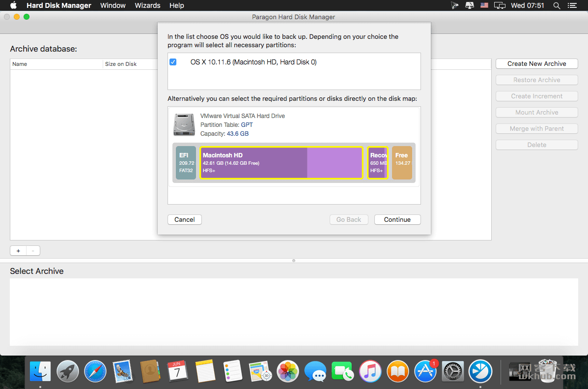Sort by Size on Disk column header
The width and height of the screenshot is (588, 389).
coord(130,64)
